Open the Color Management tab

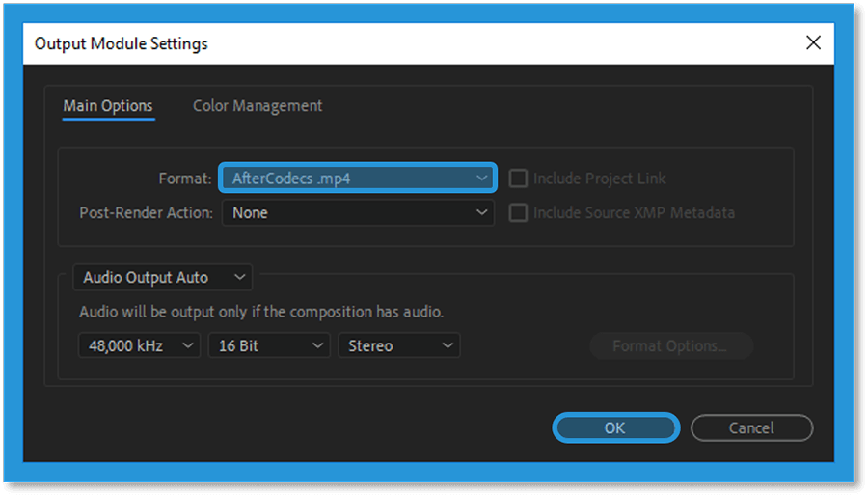[x=258, y=106]
